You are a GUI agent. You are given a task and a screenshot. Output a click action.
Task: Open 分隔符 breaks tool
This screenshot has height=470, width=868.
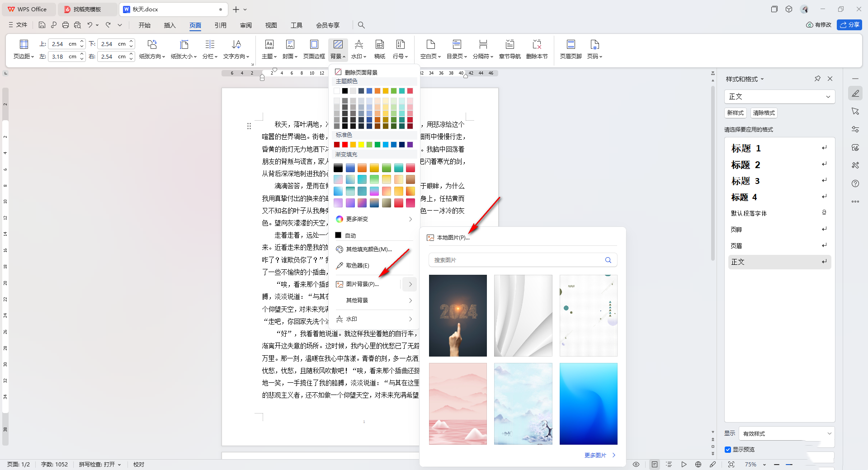(483, 49)
